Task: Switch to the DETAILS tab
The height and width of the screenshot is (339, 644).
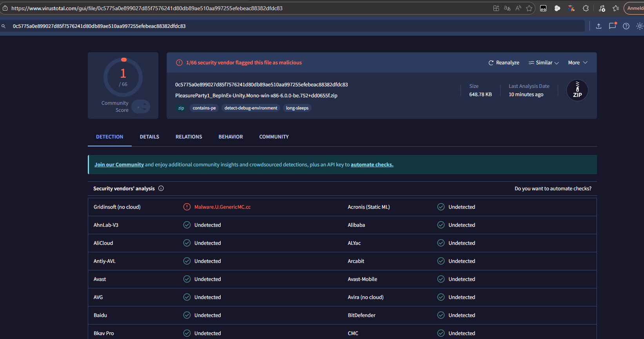Action: point(149,137)
